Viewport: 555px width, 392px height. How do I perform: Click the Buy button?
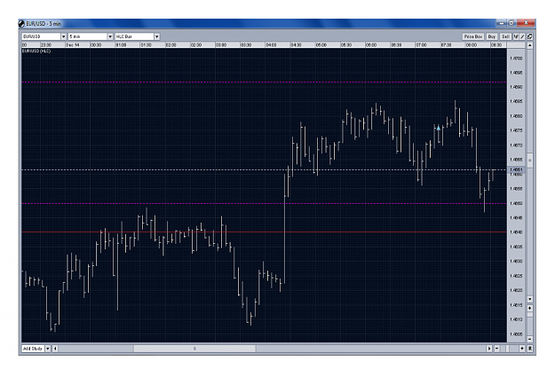click(492, 36)
